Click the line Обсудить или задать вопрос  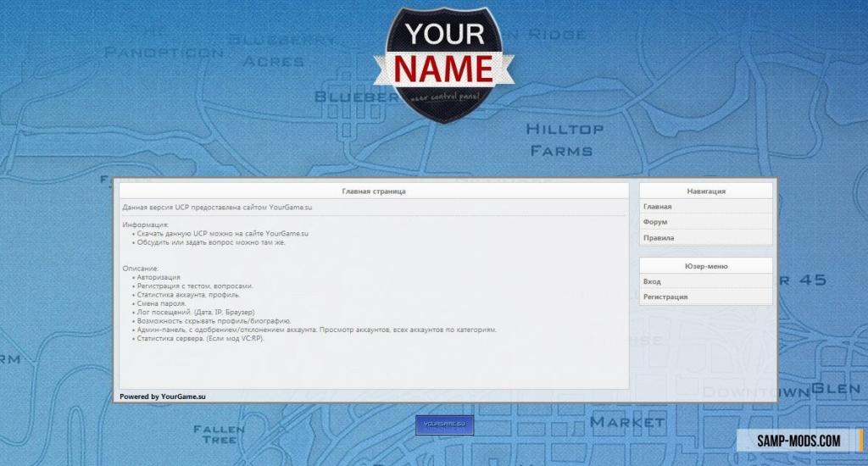pyautogui.click(x=211, y=242)
